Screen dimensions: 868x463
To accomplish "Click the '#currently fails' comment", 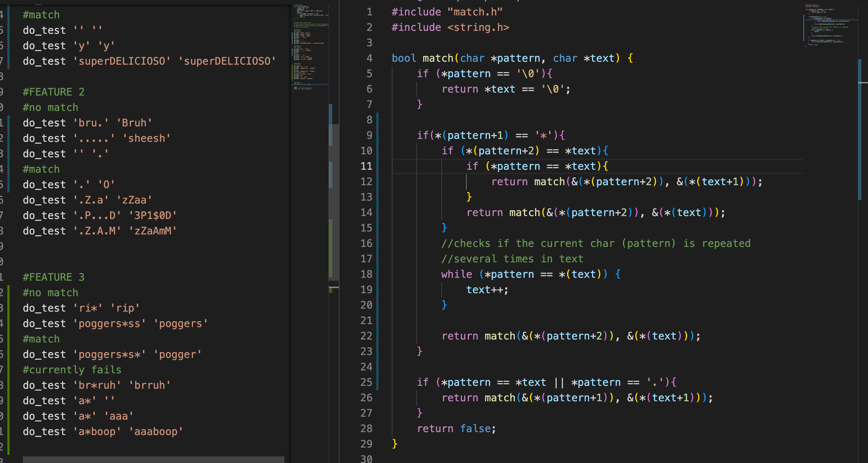I will pyautogui.click(x=72, y=370).
